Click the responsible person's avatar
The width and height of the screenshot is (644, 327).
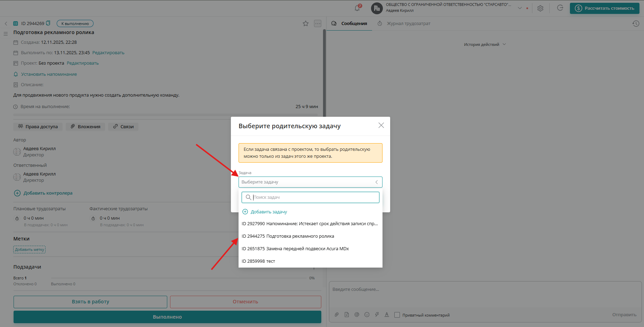(17, 177)
